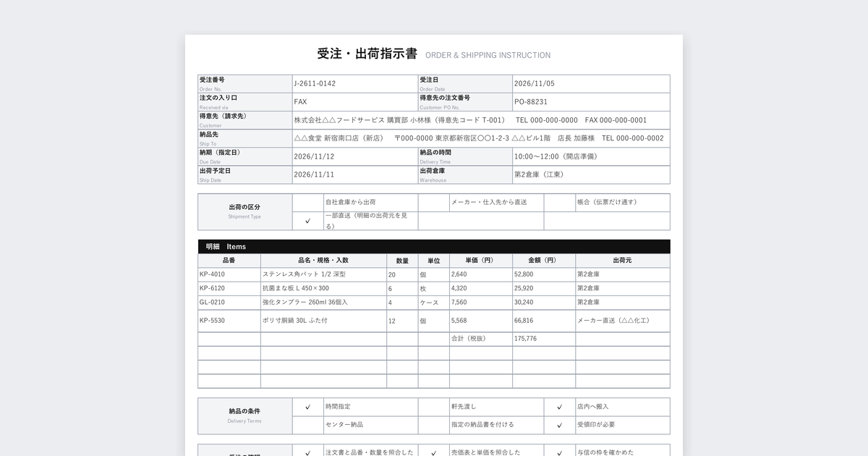
Task: Click quantity 12 in the KP-5530 row
Action: pos(392,321)
